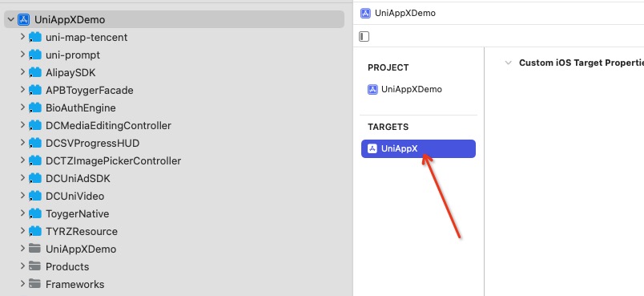The width and height of the screenshot is (644, 296).
Task: Expand the uni-prompt package
Action: 22,55
